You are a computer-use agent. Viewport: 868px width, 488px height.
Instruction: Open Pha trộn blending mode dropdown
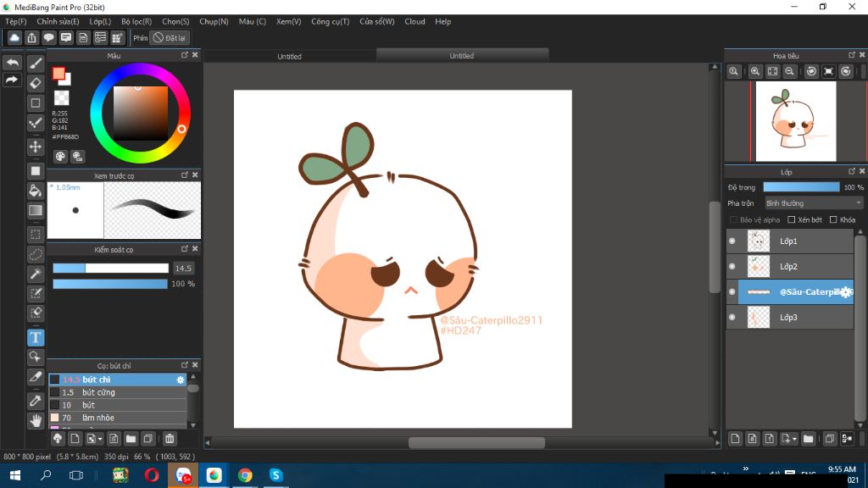click(x=814, y=203)
